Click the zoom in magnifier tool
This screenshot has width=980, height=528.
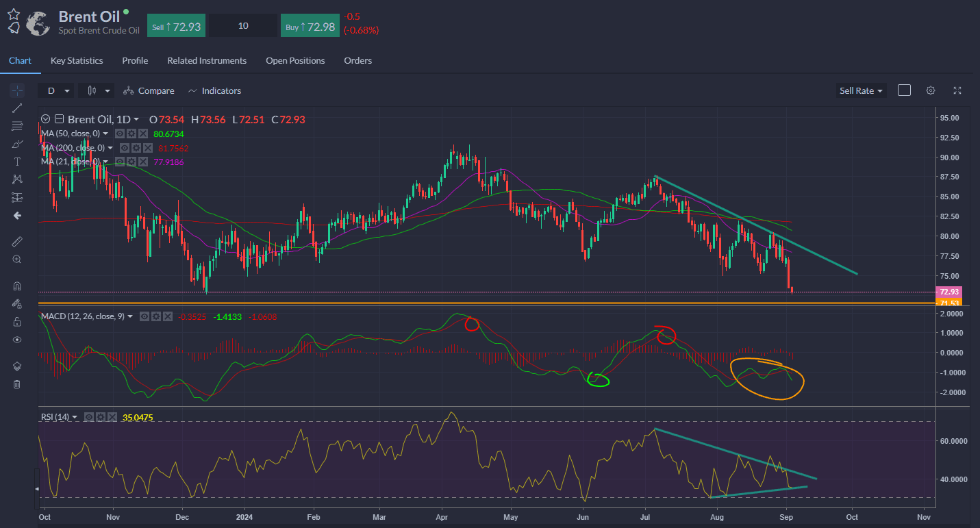click(x=17, y=260)
